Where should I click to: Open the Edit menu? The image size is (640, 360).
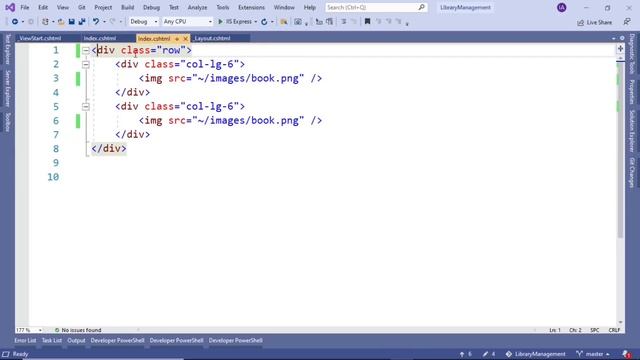[x=43, y=7]
